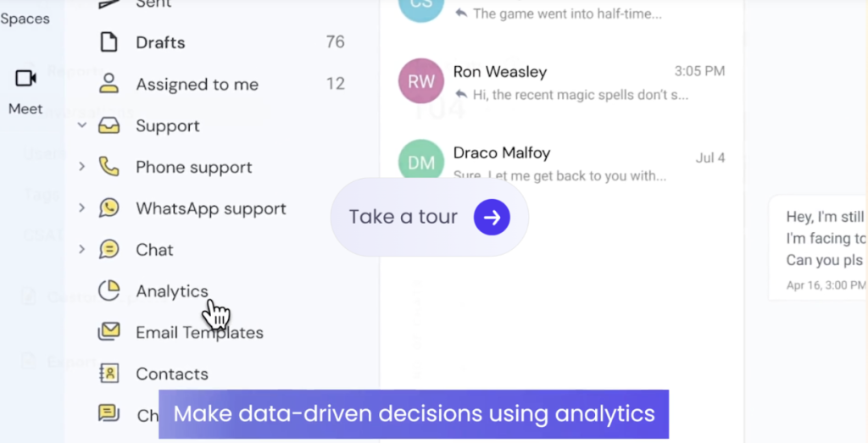
Task: Click the Chat bubble icon
Action: (x=108, y=250)
